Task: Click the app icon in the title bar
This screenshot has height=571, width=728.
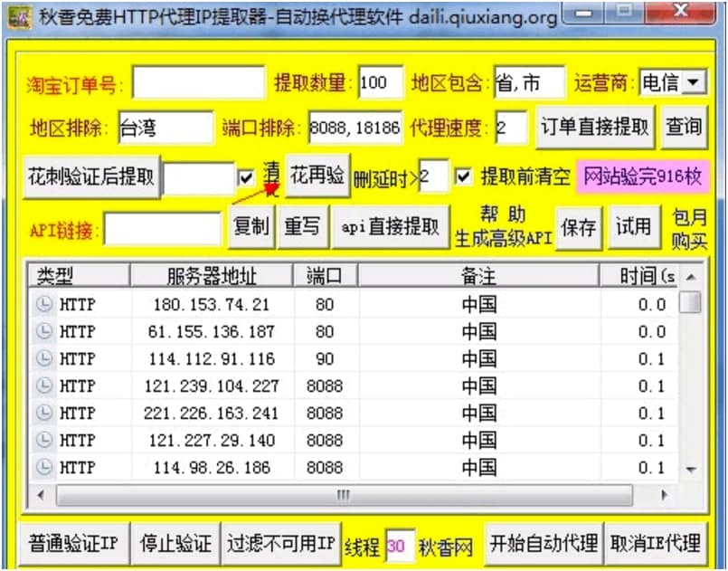Action: (19, 18)
